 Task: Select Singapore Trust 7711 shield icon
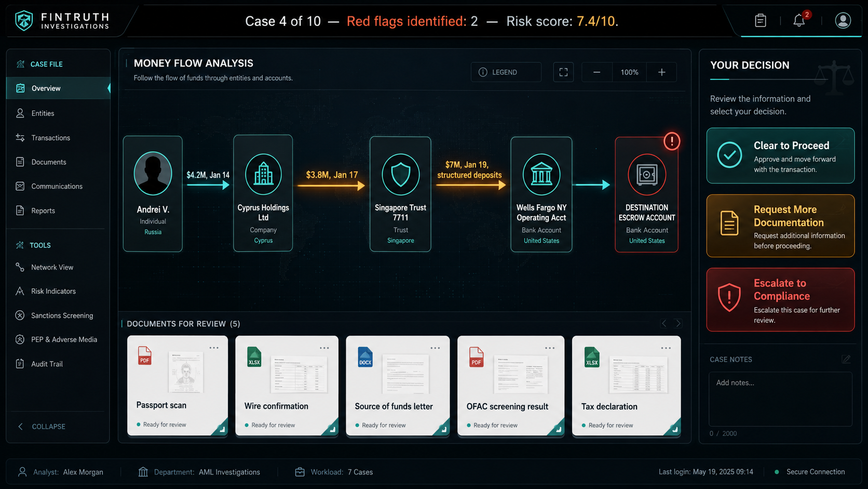pos(400,174)
